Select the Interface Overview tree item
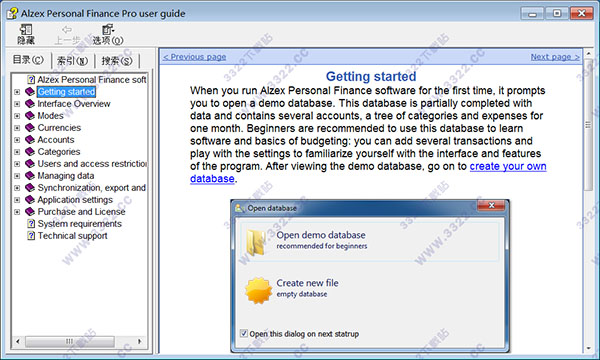The width and height of the screenshot is (600, 360). (x=73, y=104)
